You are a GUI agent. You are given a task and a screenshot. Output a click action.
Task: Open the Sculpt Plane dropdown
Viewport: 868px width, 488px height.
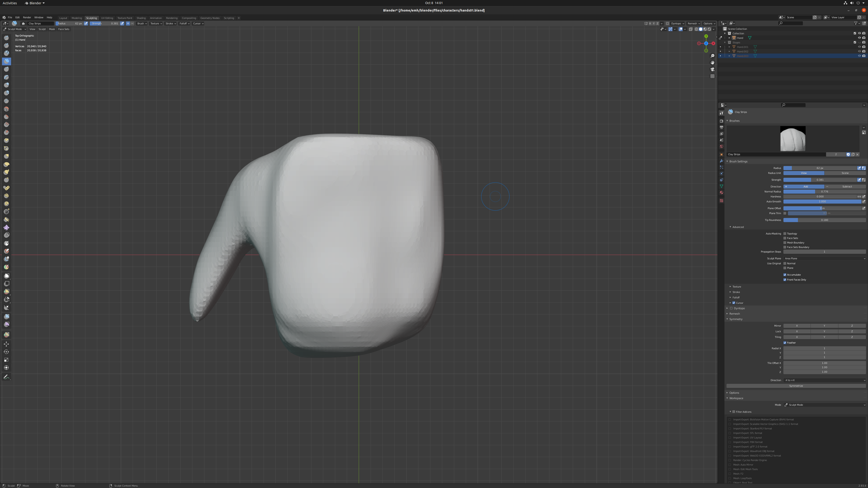click(824, 258)
